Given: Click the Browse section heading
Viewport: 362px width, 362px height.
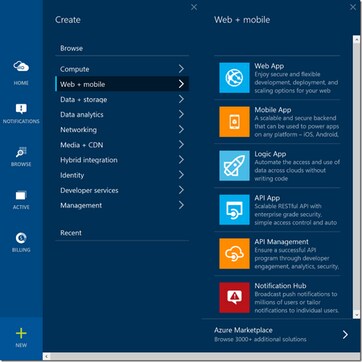Looking at the screenshot, I should pos(71,48).
